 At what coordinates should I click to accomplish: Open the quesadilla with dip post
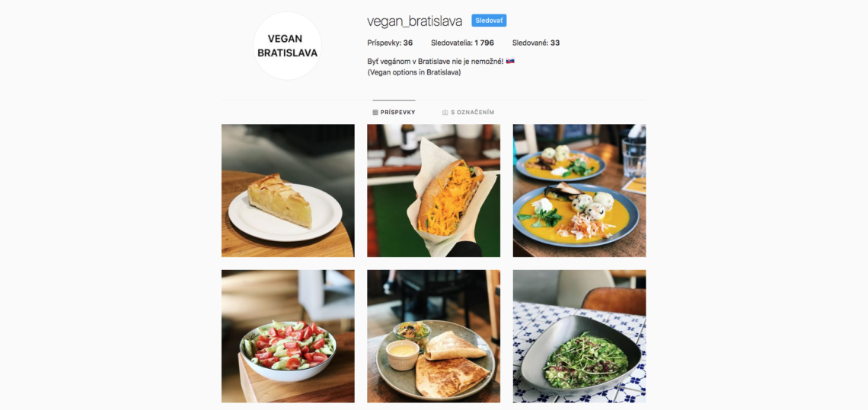coord(433,336)
